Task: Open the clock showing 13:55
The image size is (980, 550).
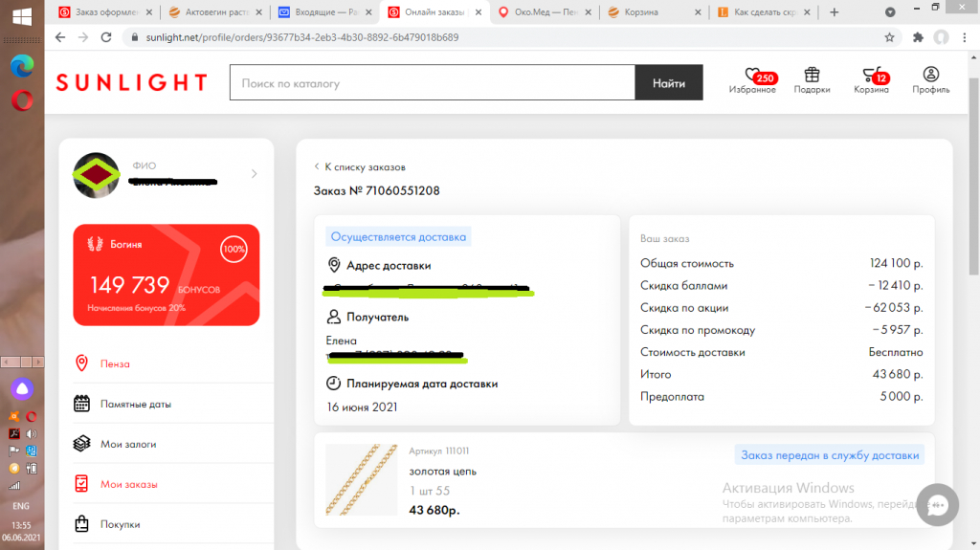Action: coord(21,526)
